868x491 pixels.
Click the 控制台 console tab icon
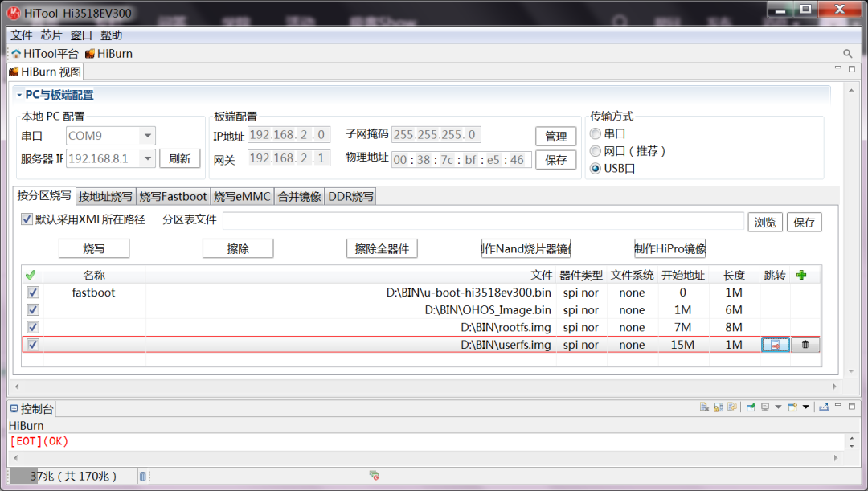tap(14, 408)
